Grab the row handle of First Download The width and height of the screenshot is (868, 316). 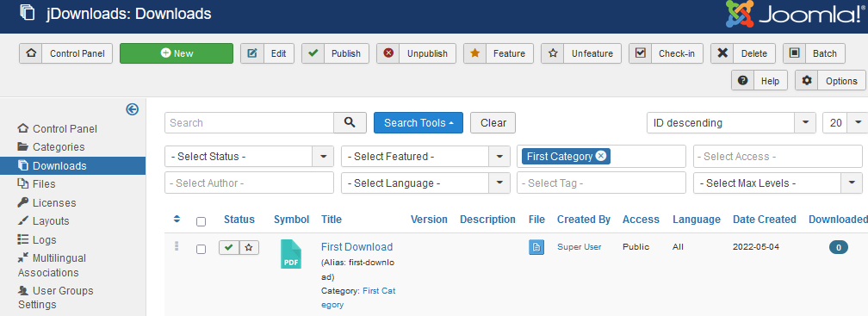tap(177, 246)
